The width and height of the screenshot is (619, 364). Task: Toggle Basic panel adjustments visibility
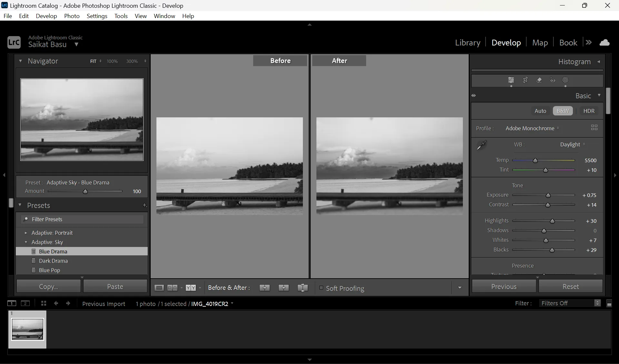(x=474, y=95)
